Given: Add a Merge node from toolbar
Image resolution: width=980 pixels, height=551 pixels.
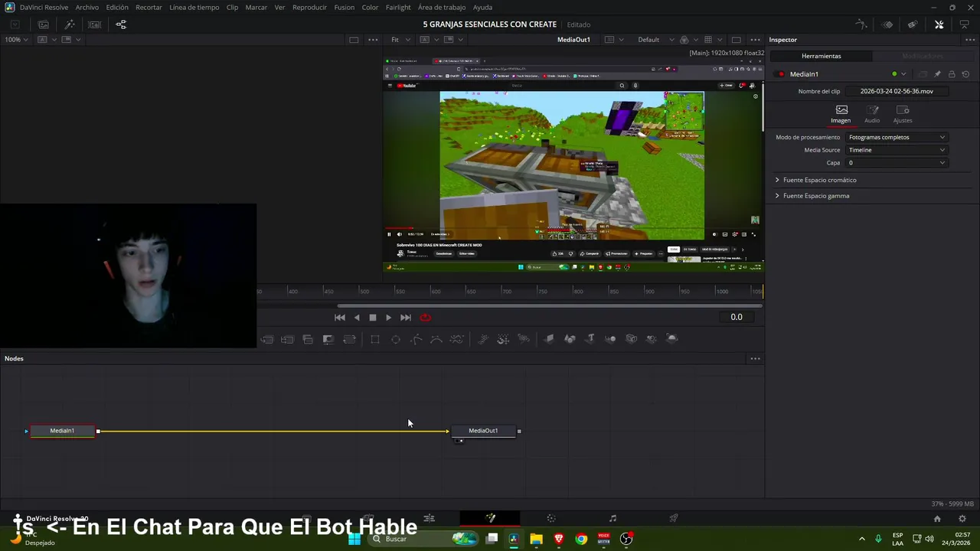Looking at the screenshot, I should 266,339.
